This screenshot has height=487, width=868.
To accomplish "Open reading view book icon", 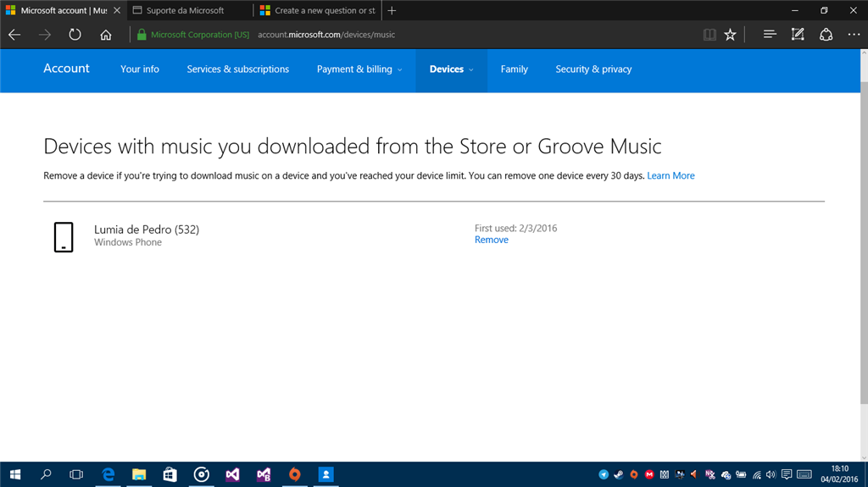I will [709, 35].
